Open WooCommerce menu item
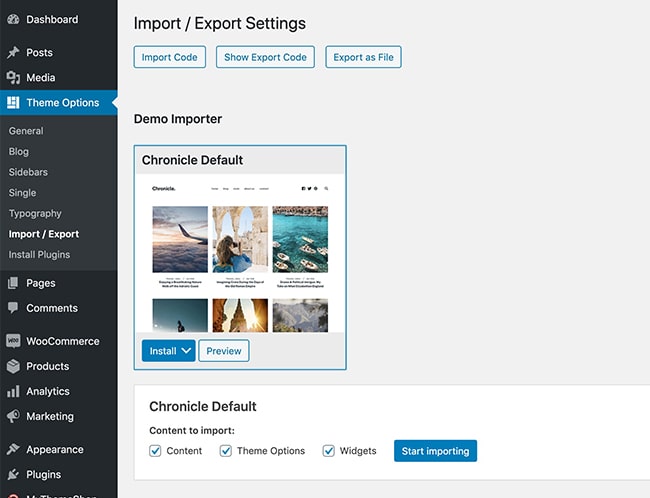The image size is (650, 498). (58, 341)
